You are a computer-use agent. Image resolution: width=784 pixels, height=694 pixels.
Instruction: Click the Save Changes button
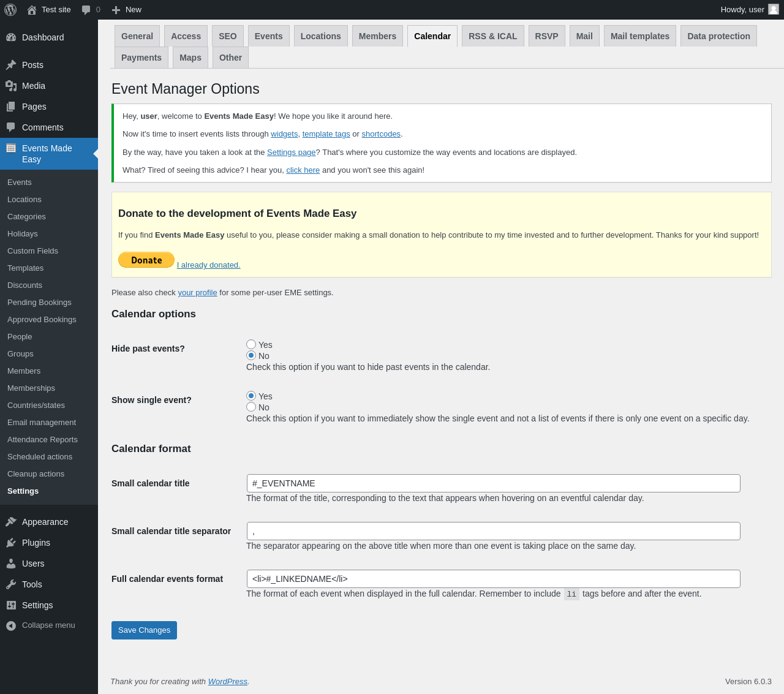(x=144, y=630)
